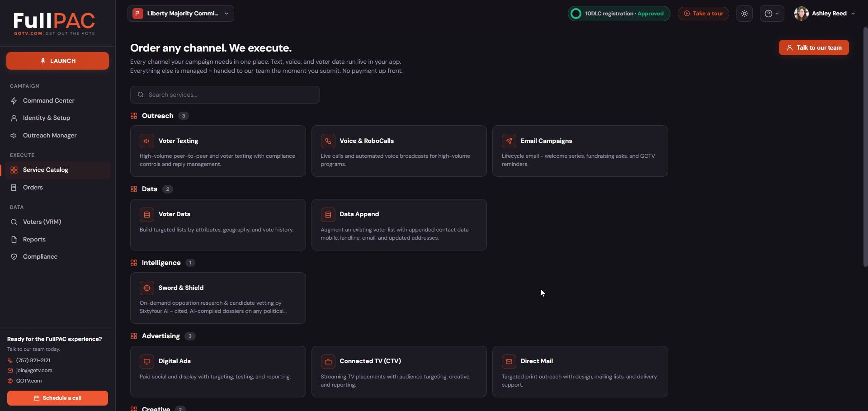Image resolution: width=868 pixels, height=411 pixels.
Task: Click the join@gotv.com email link
Action: [34, 370]
